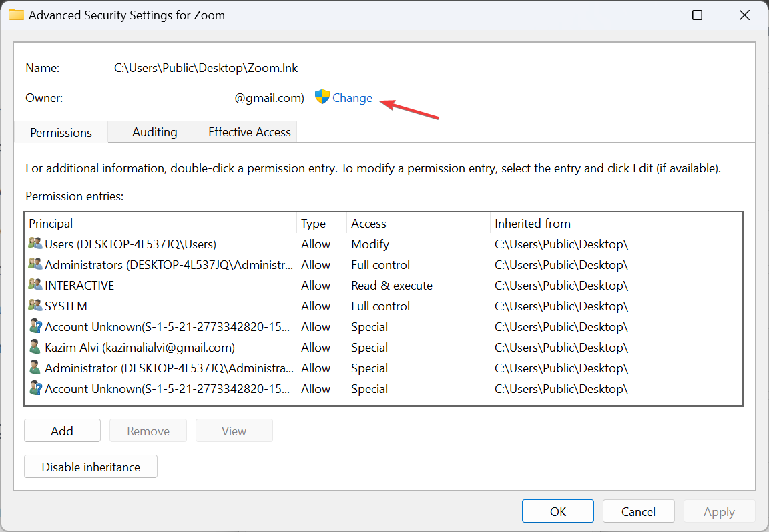Click Full control in SYSTEM row

coord(380,306)
